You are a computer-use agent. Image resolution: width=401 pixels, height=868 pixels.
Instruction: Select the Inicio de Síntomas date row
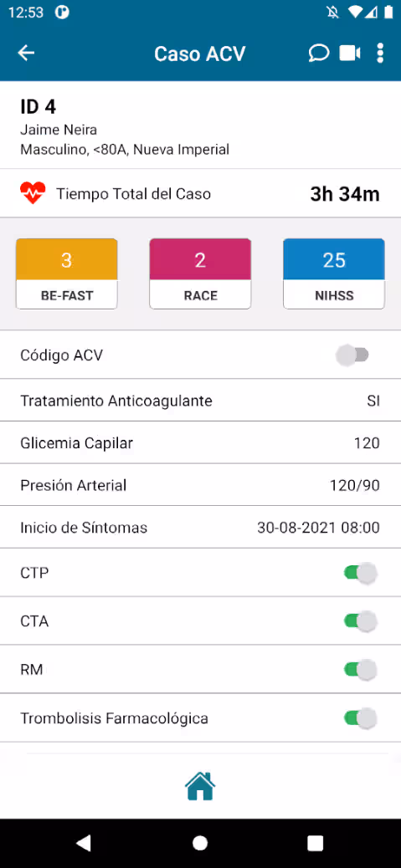(201, 528)
